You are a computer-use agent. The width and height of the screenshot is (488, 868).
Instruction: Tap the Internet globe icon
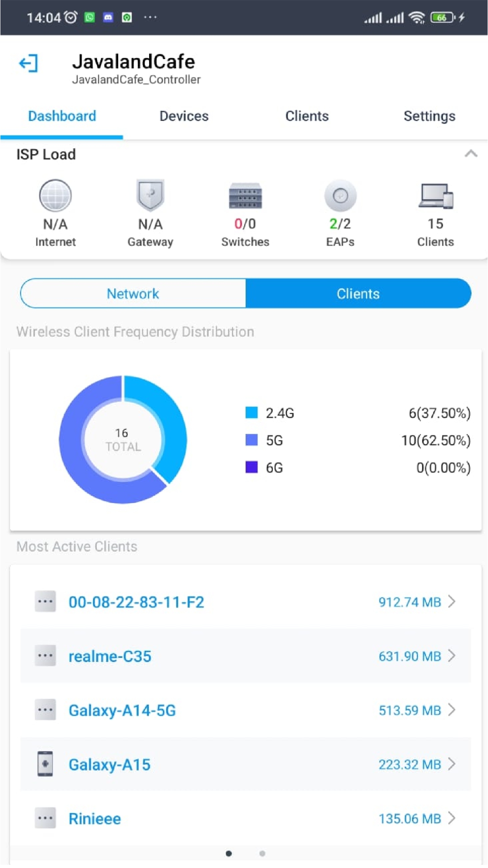coord(55,196)
